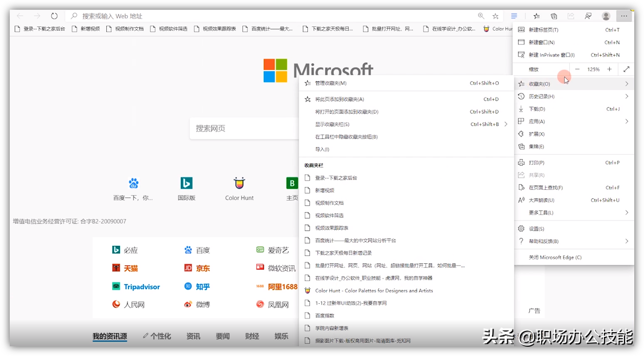This screenshot has width=644, height=356.
Task: Switch to the 资讯 news tab
Action: tap(193, 336)
